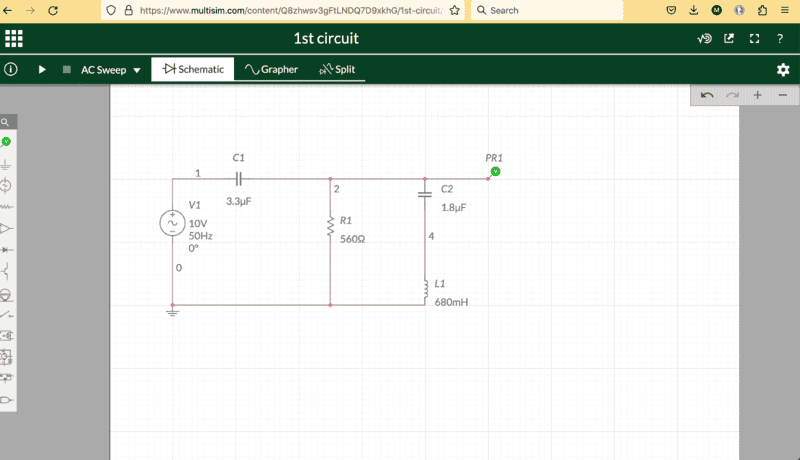800x460 pixels.
Task: Select the resistor passive components icon in sidebar
Action: (x=6, y=207)
